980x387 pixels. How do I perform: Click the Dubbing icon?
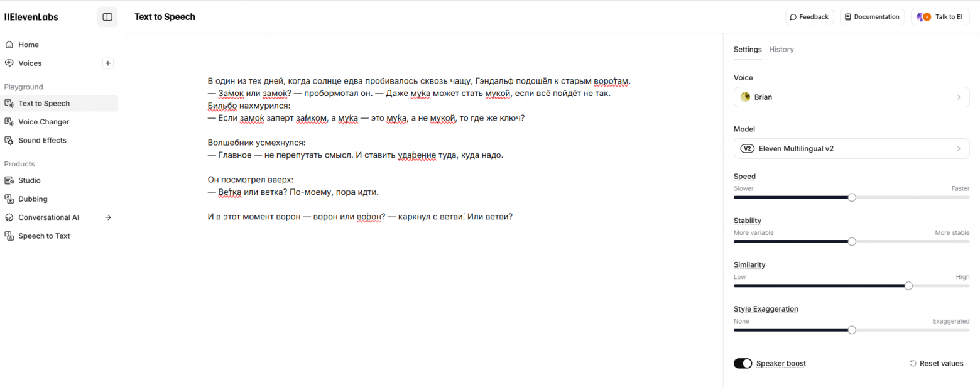coord(9,199)
